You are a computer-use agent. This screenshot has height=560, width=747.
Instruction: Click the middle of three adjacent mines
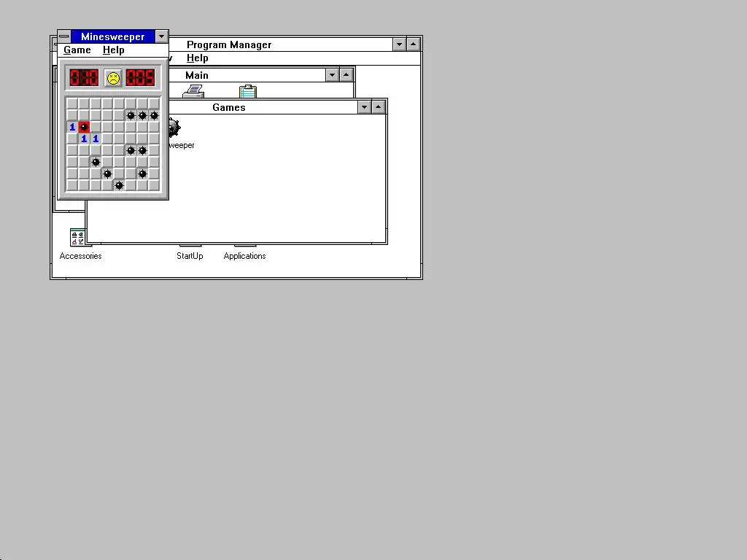142,115
